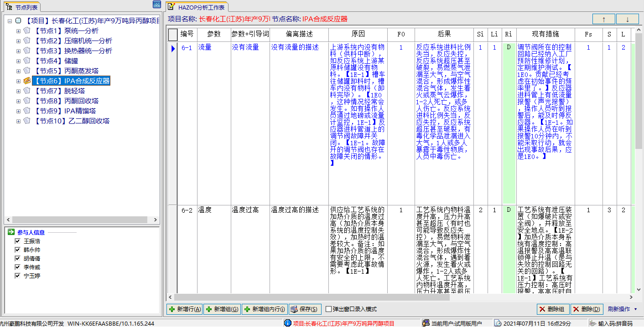Collapse the node list panel with double-arrow icon
This screenshot has width=644, height=327.
[x=156, y=5]
